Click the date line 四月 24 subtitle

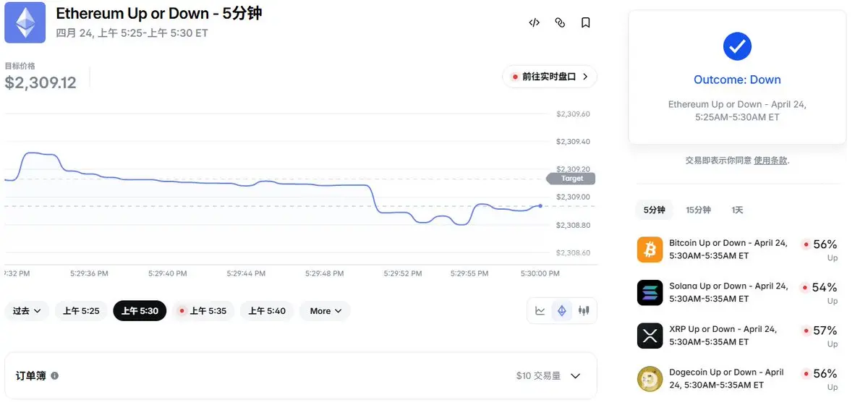(132, 33)
